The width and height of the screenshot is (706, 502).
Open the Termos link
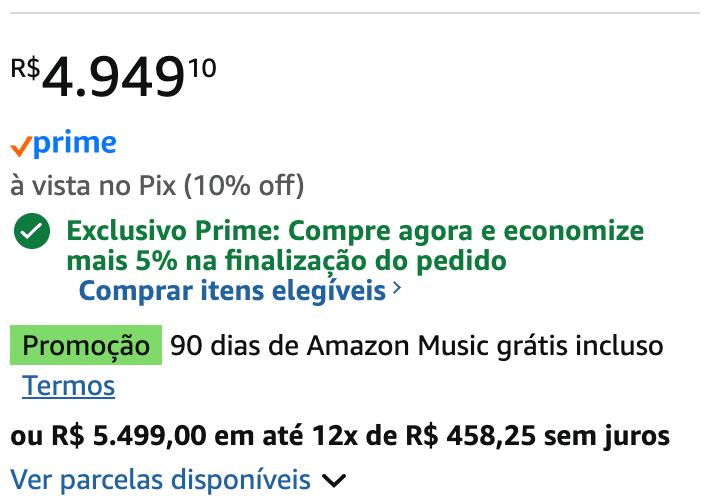tap(68, 385)
